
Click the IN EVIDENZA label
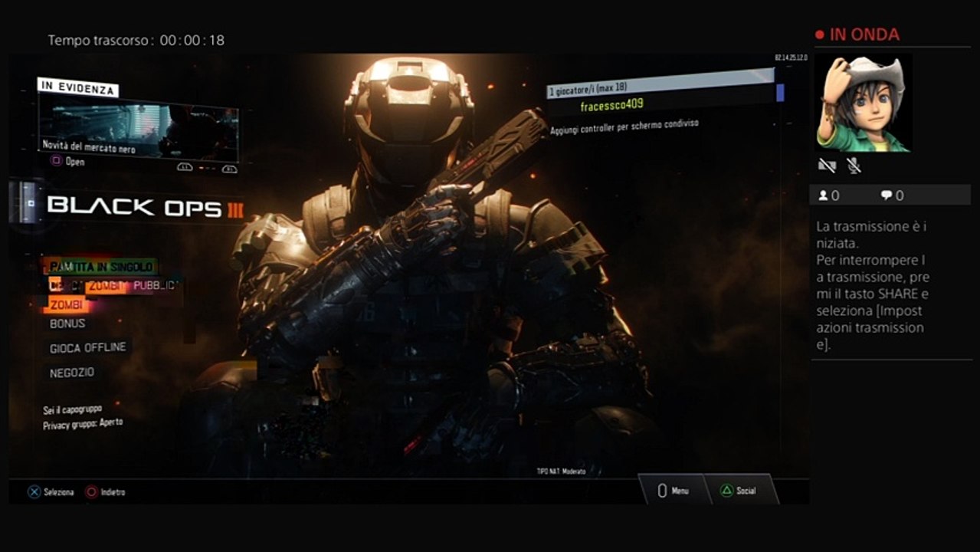(x=79, y=87)
